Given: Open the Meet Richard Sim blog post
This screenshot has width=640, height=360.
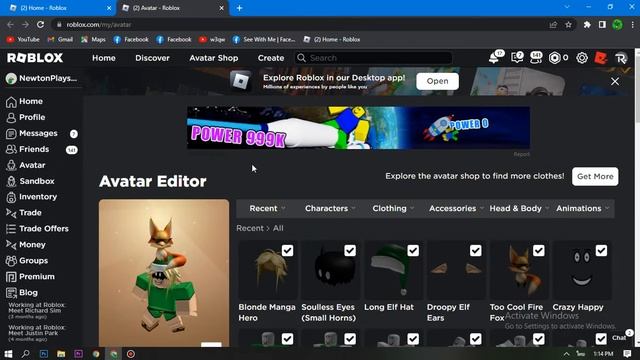Looking at the screenshot, I should point(36,310).
